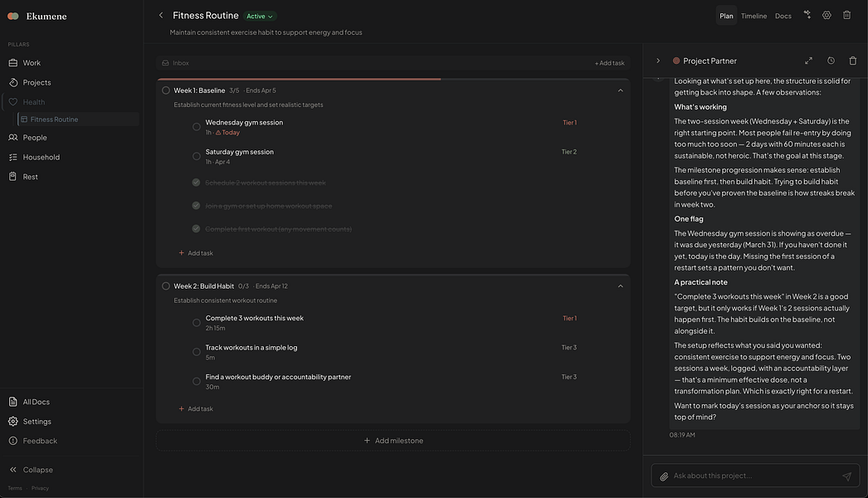Check off Saturday gym session

coord(197,156)
